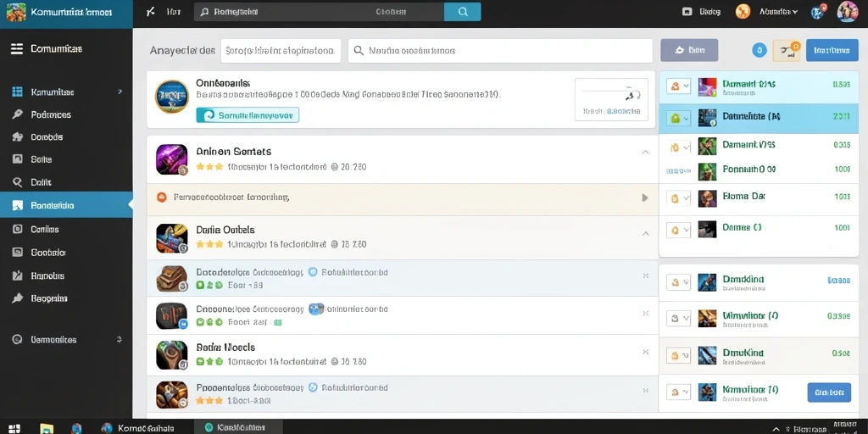Open dropdown beside the highlighted Damenliate row
This screenshot has height=434, width=868.
[679, 118]
